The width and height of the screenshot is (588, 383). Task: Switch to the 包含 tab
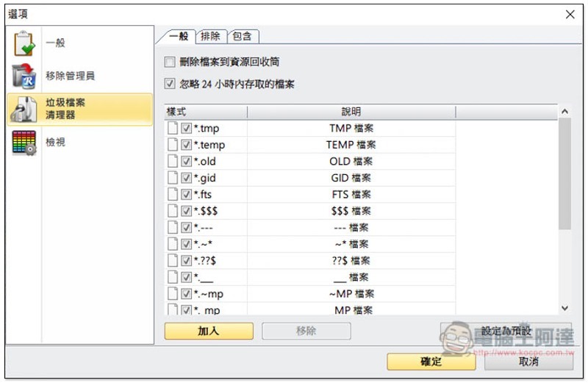click(243, 36)
